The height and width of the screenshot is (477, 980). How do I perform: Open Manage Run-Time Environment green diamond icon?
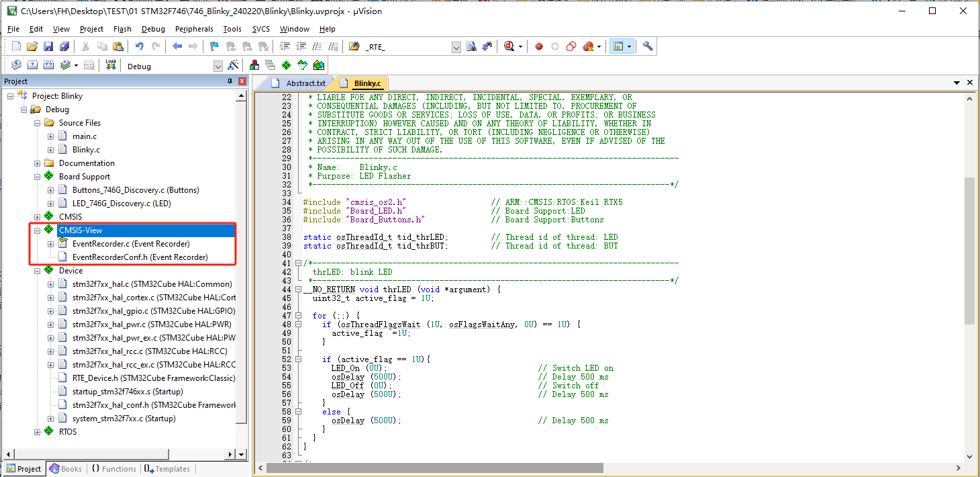[286, 65]
